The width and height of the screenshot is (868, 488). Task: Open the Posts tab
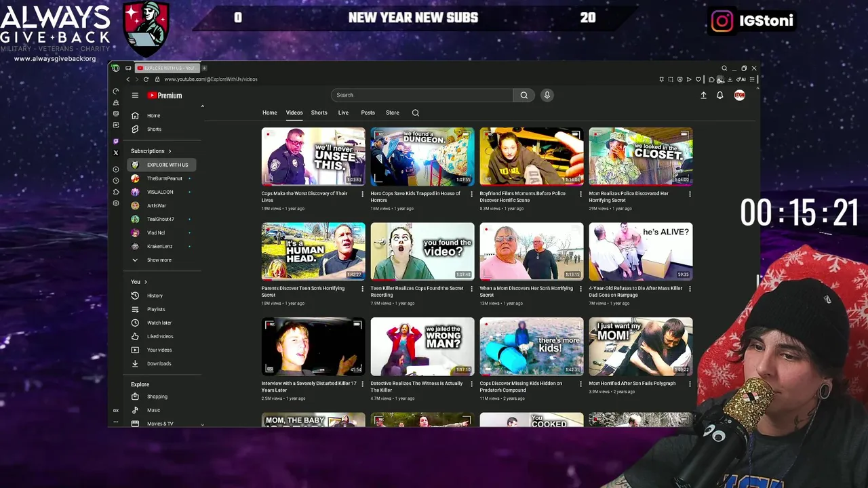tap(368, 113)
